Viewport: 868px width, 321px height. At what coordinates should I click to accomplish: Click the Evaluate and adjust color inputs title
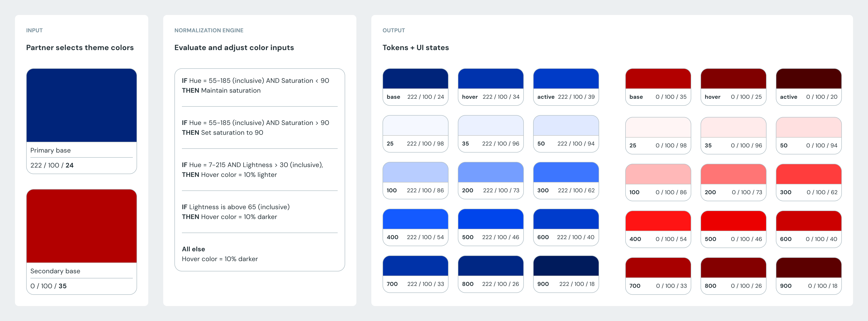(x=234, y=47)
